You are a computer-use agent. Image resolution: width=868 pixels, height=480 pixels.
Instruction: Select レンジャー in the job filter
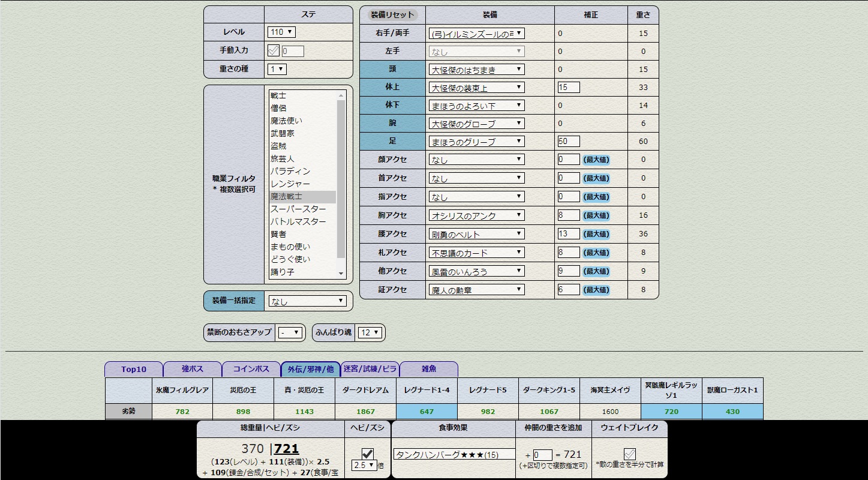(x=302, y=184)
